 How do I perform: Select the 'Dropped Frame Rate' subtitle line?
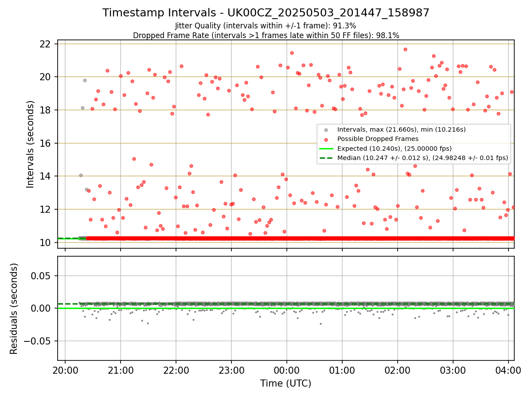coord(266,35)
